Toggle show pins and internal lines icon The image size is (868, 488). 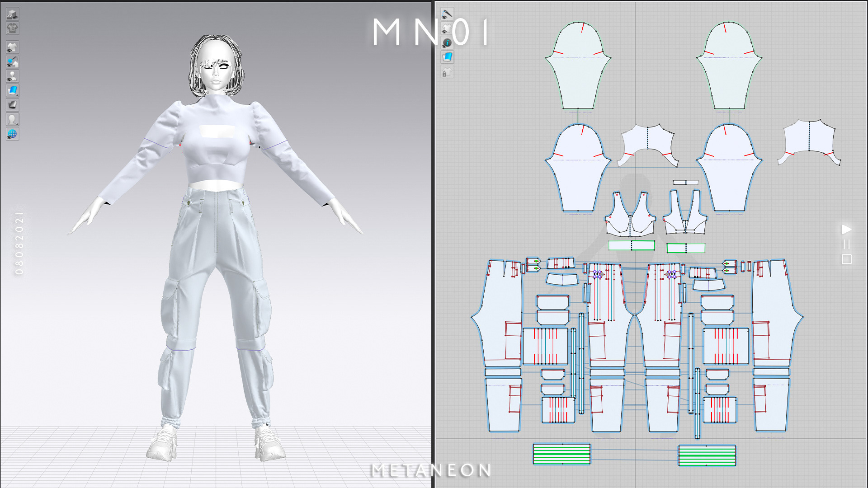point(12,61)
